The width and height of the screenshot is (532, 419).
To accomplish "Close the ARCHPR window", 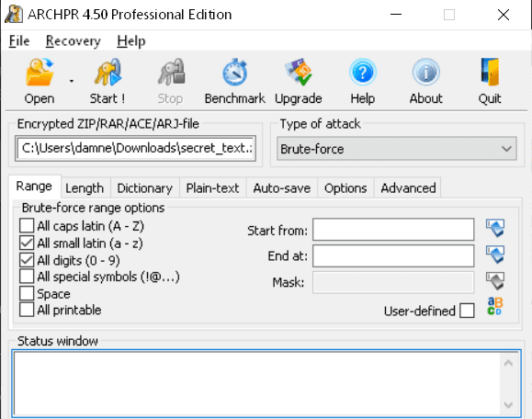I will (x=504, y=15).
